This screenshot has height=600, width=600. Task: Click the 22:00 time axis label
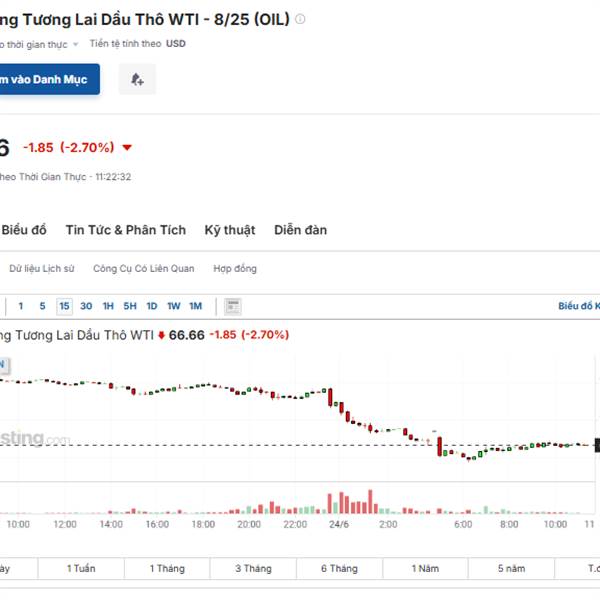coord(295,524)
